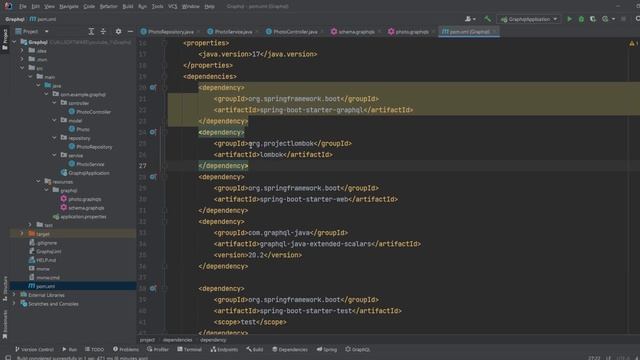Open the Code menu
Screen dimensions: 640x360
[89, 7]
